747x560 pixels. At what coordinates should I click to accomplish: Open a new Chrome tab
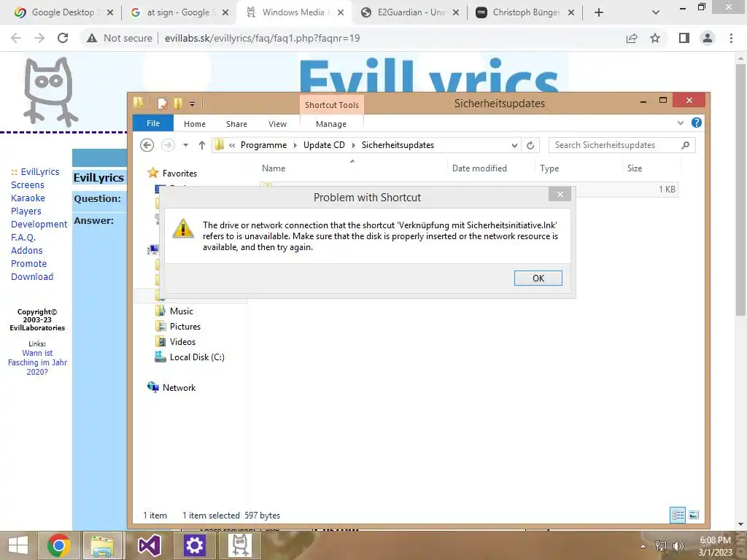click(598, 12)
